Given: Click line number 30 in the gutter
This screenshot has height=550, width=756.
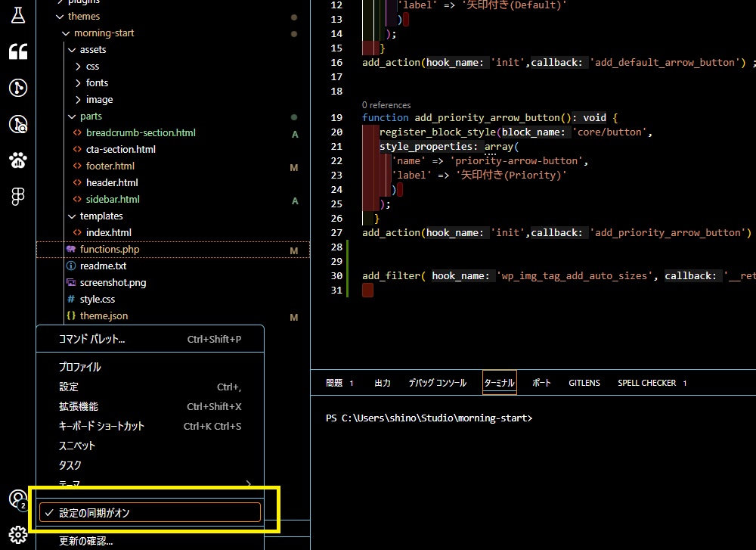Looking at the screenshot, I should tap(336, 276).
